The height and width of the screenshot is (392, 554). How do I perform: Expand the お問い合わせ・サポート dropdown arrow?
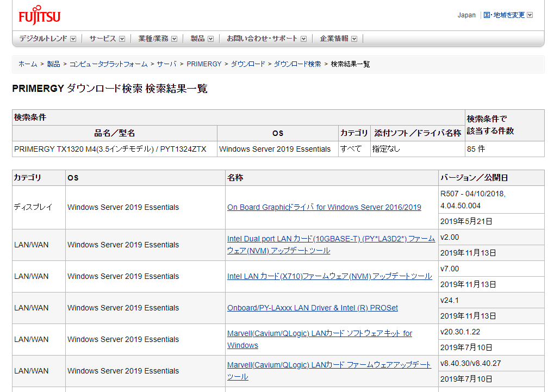pyautogui.click(x=303, y=39)
